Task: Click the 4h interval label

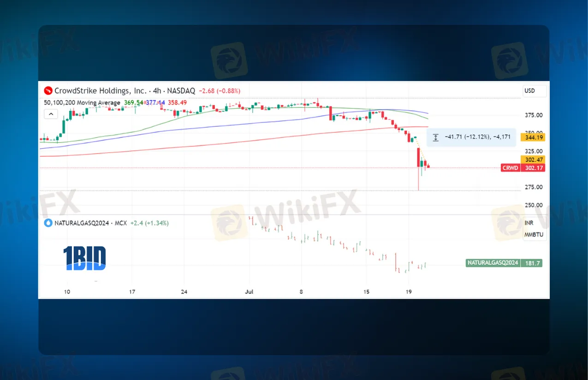Action: coord(156,91)
